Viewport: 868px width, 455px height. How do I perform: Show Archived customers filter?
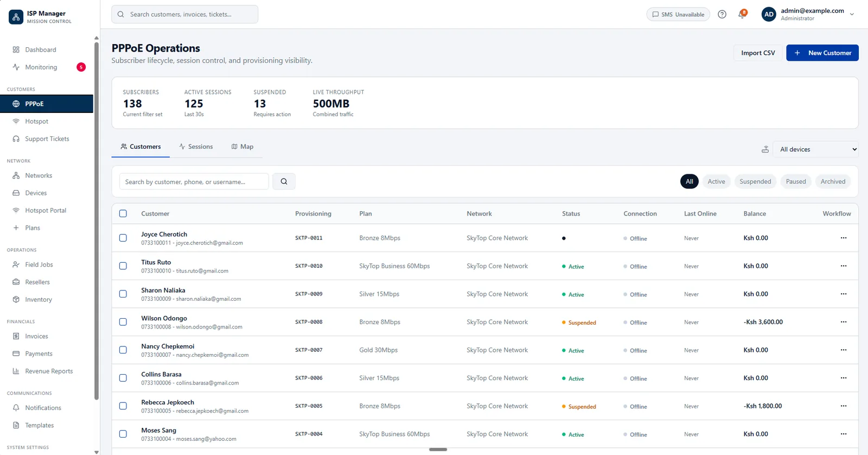[833, 181]
